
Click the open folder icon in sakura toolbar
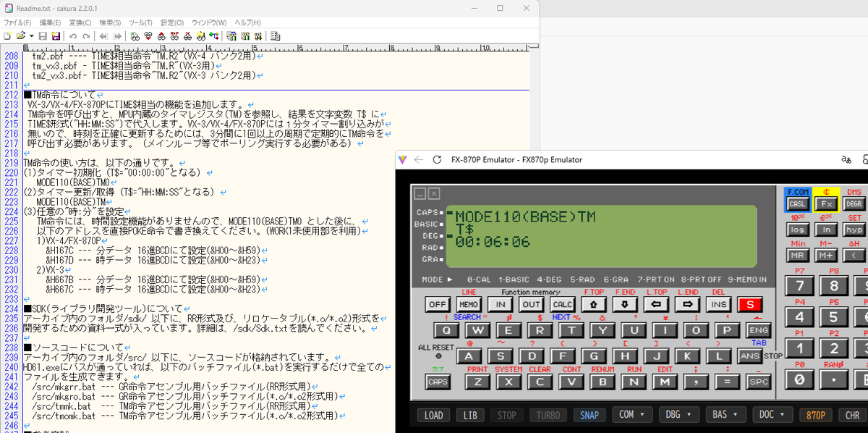click(21, 35)
